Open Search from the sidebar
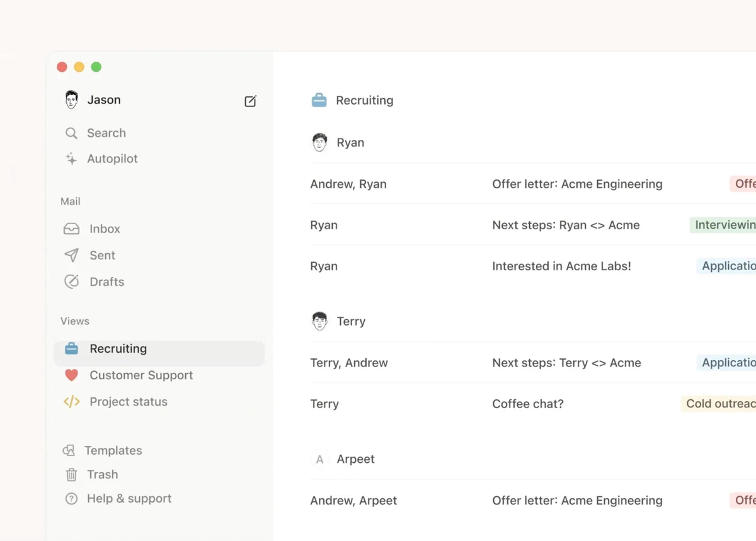Screen dimensions: 756x541 (x=106, y=133)
